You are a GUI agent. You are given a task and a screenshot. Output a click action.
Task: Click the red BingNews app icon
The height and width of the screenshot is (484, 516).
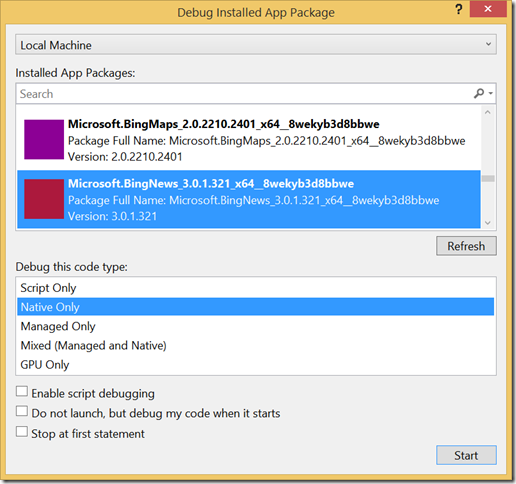coord(44,199)
